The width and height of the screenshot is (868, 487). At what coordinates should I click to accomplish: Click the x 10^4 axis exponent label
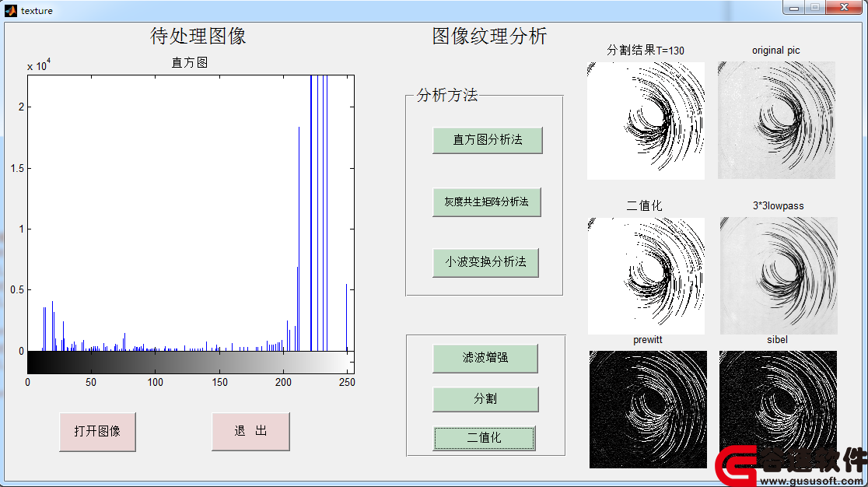click(x=39, y=65)
